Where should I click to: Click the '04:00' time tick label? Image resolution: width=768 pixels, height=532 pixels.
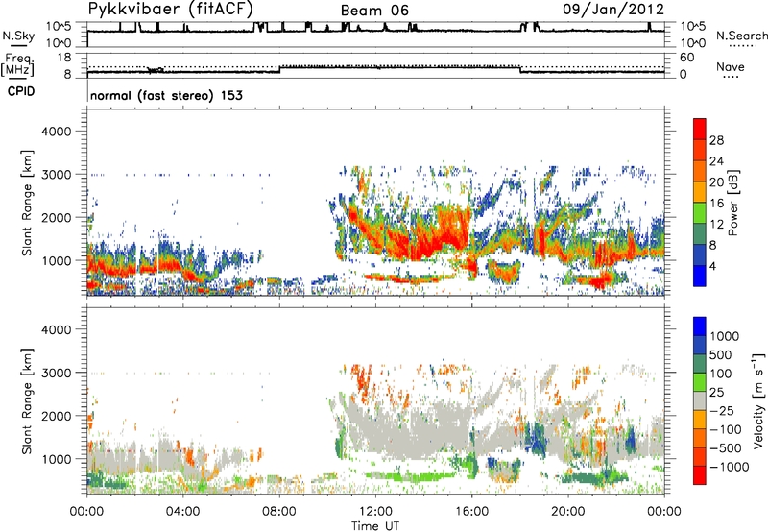pyautogui.click(x=182, y=512)
